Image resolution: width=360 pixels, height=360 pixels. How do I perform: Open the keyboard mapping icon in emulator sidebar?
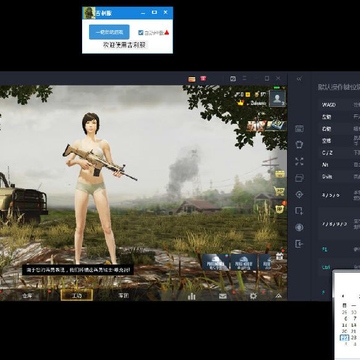point(299,129)
